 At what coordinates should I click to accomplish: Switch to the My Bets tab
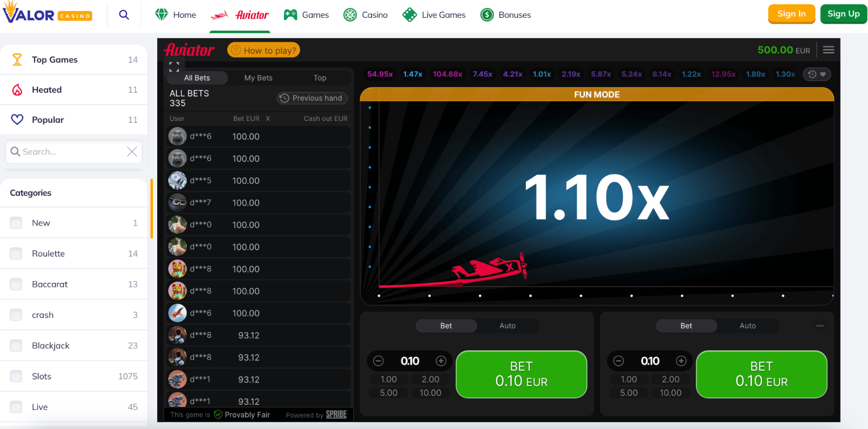point(258,78)
